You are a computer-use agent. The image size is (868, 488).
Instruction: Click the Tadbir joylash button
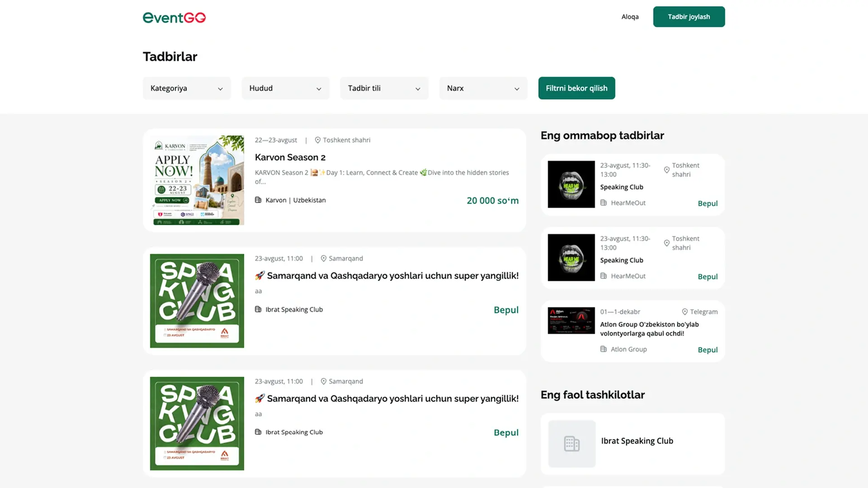coord(689,17)
